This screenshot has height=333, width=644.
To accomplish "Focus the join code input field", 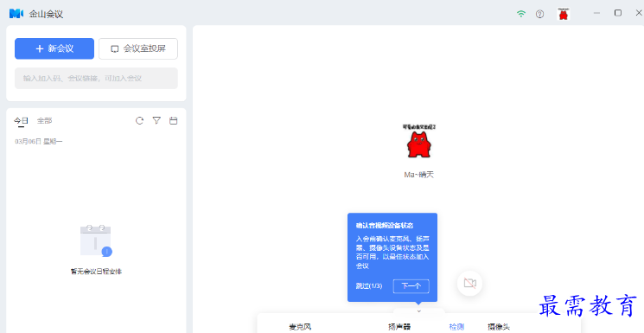I will [96, 78].
